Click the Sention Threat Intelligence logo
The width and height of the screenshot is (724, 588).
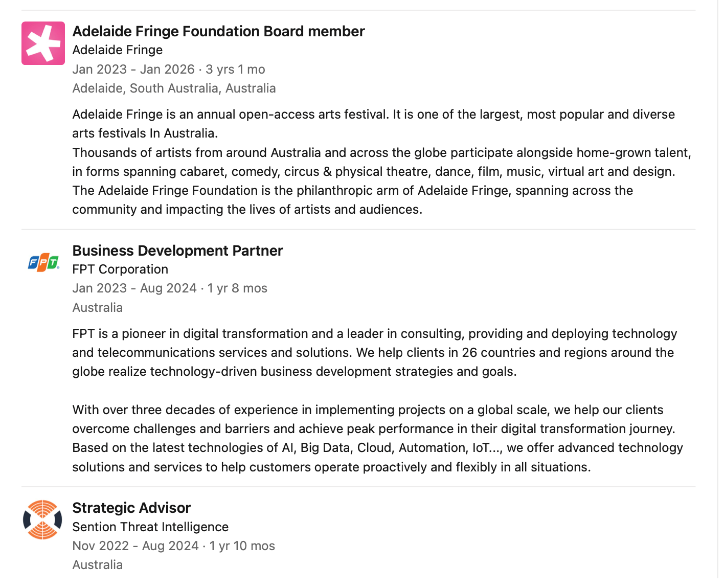coord(43,519)
